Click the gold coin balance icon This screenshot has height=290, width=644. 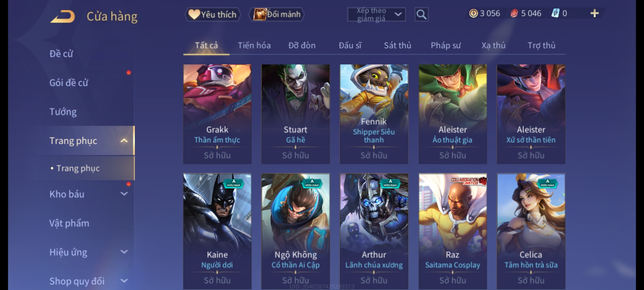click(x=473, y=13)
